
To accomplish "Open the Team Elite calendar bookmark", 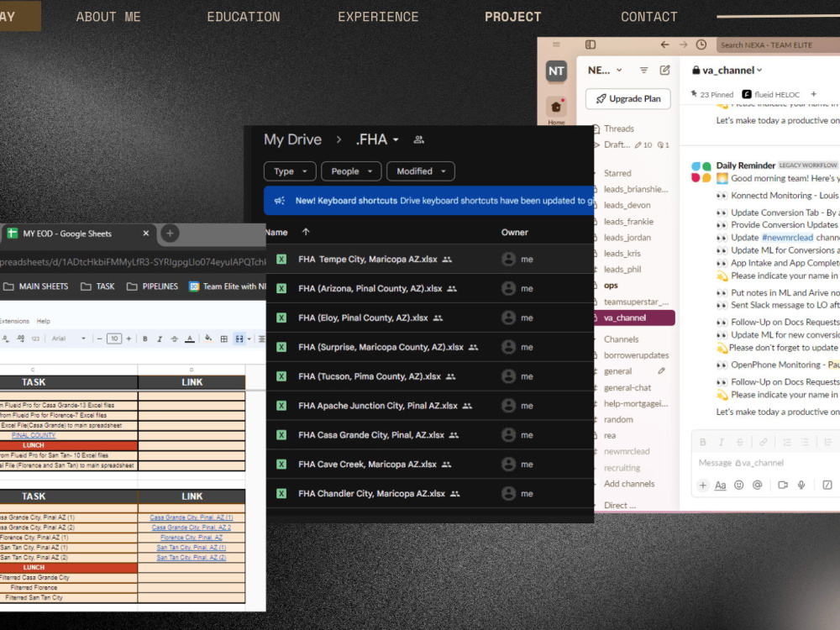I will pyautogui.click(x=227, y=286).
